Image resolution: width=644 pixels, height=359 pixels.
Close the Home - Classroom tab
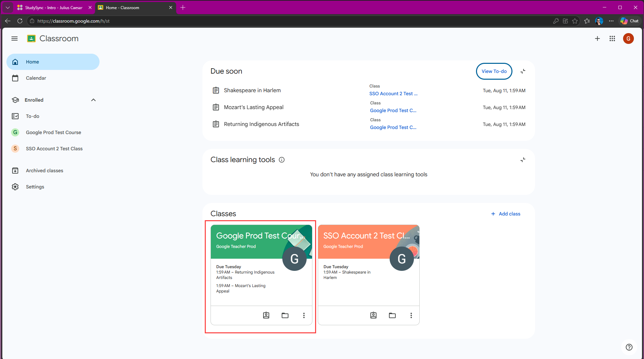171,7
